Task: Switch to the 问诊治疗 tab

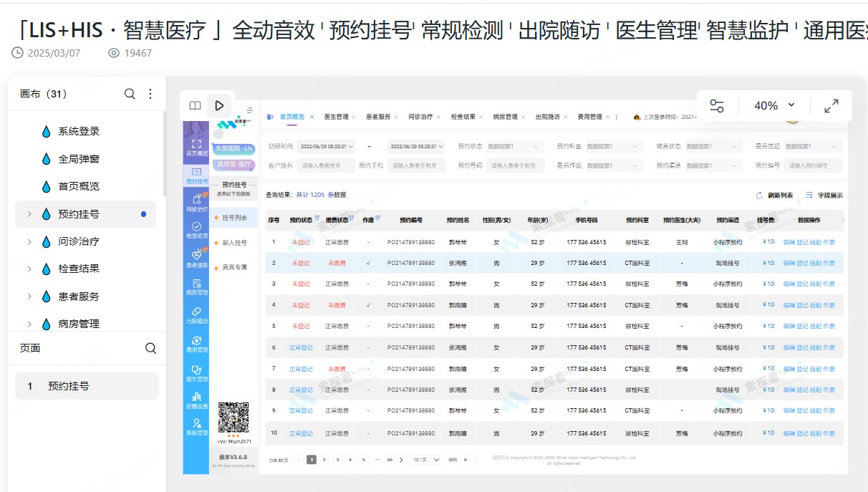Action: pyautogui.click(x=420, y=117)
